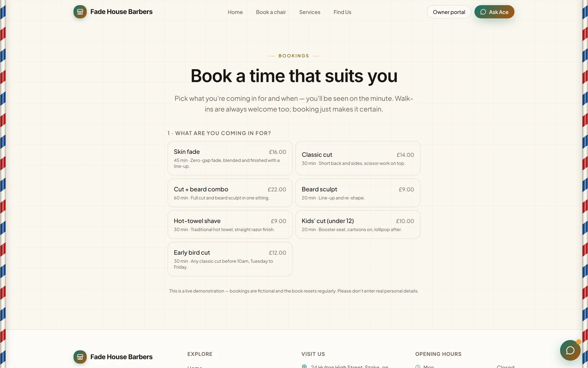
Task: Open the Find Us nav item
Action: (x=343, y=12)
